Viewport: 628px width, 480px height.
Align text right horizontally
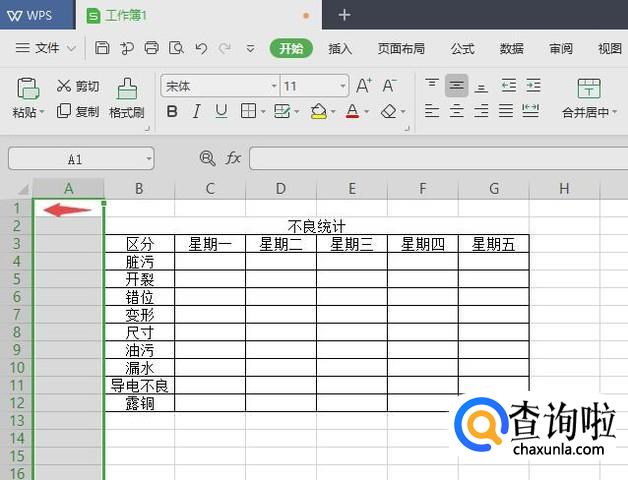point(481,111)
